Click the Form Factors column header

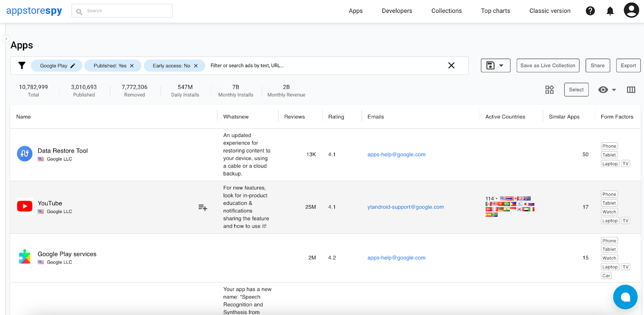(617, 117)
